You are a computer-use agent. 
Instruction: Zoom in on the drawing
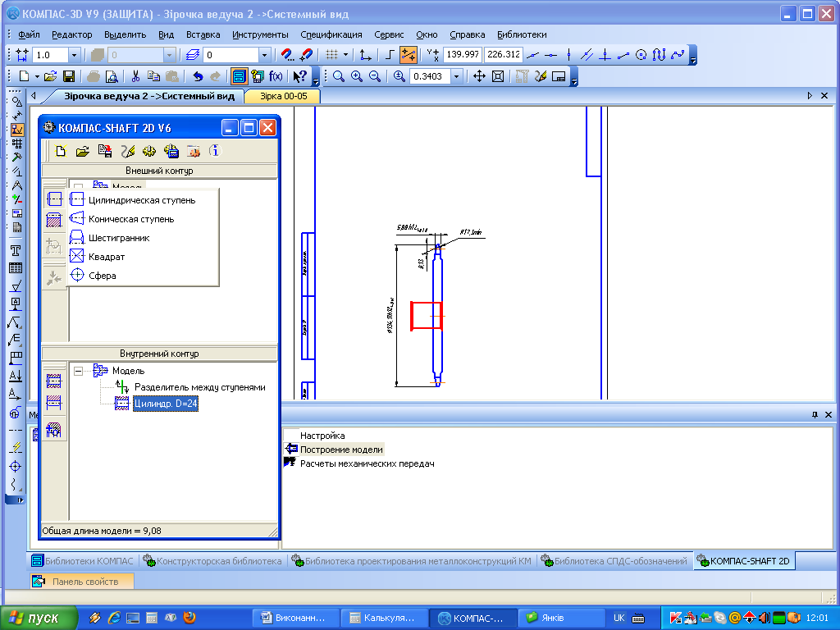pos(357,76)
